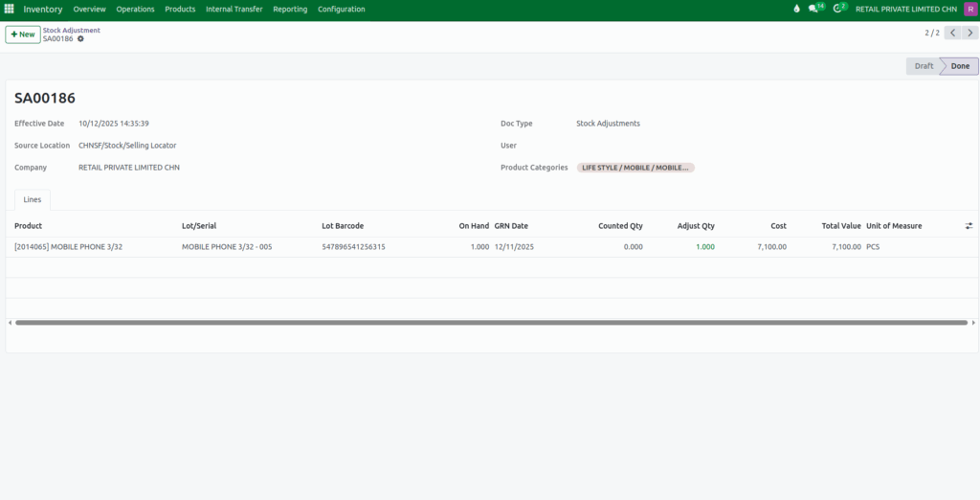This screenshot has height=500, width=980.
Task: Click the debug droplet icon in navbar
Action: click(796, 9)
